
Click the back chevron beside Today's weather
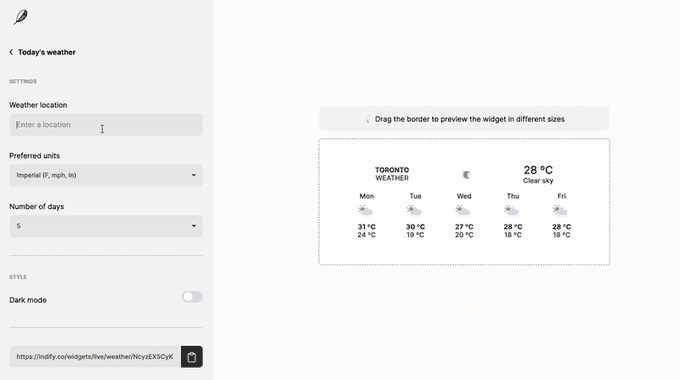coord(11,52)
